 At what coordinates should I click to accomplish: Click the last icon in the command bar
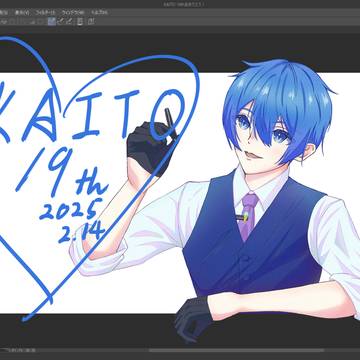pos(91,21)
